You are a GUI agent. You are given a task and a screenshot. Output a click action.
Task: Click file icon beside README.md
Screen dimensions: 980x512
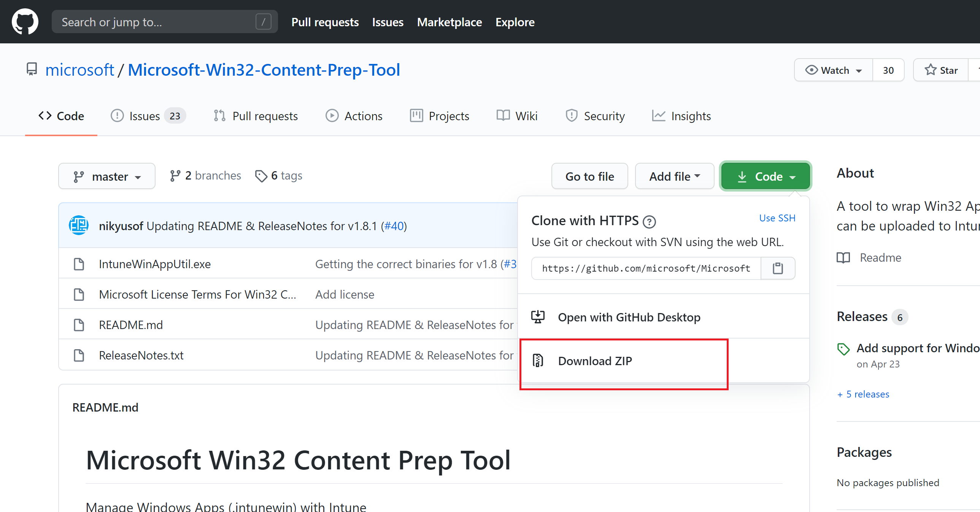tap(79, 325)
